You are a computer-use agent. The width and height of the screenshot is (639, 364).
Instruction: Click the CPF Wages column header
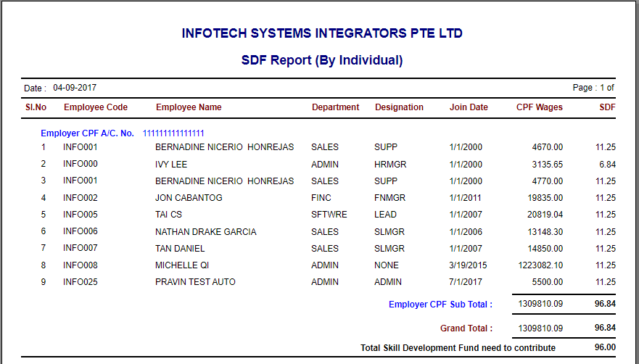(x=539, y=107)
